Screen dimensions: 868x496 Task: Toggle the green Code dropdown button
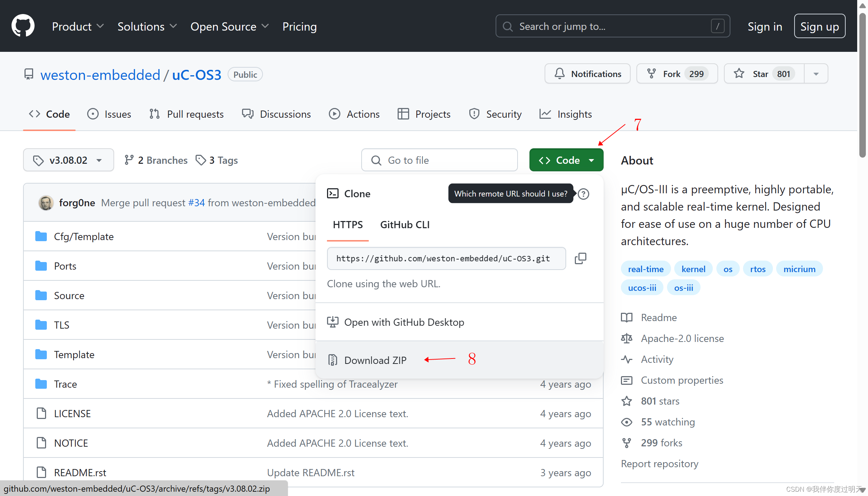pos(566,160)
